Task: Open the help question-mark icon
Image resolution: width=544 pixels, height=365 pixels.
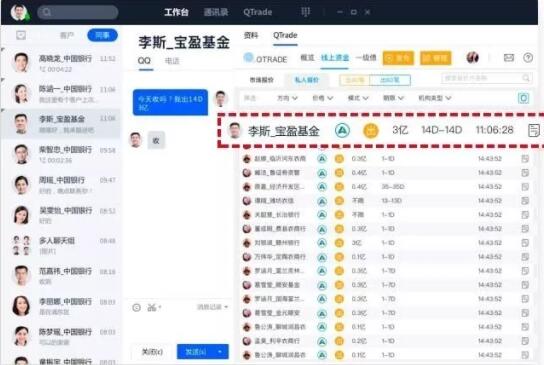Action: 528,58
